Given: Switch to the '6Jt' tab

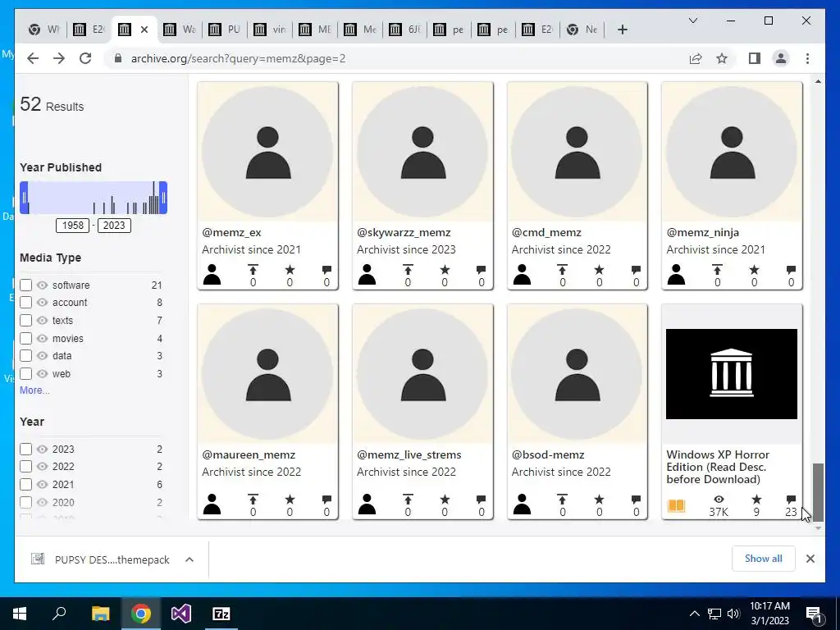Looking at the screenshot, I should click(405, 30).
